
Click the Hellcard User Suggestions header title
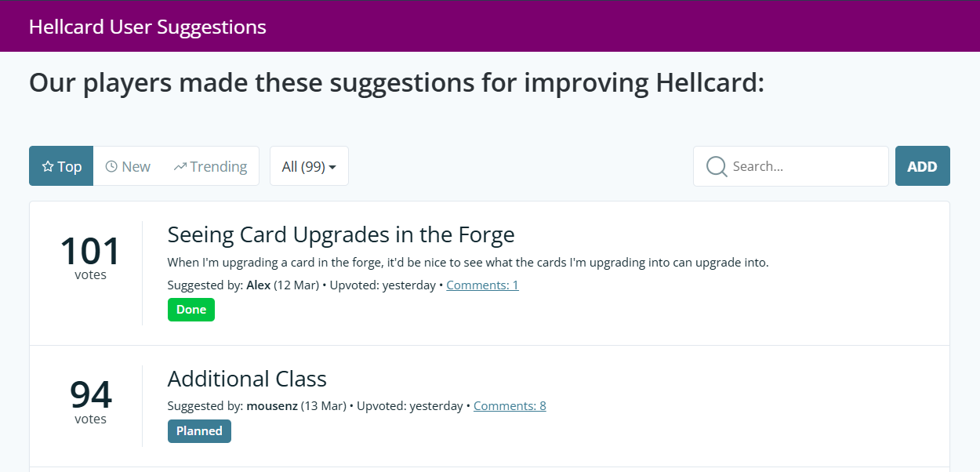[147, 27]
